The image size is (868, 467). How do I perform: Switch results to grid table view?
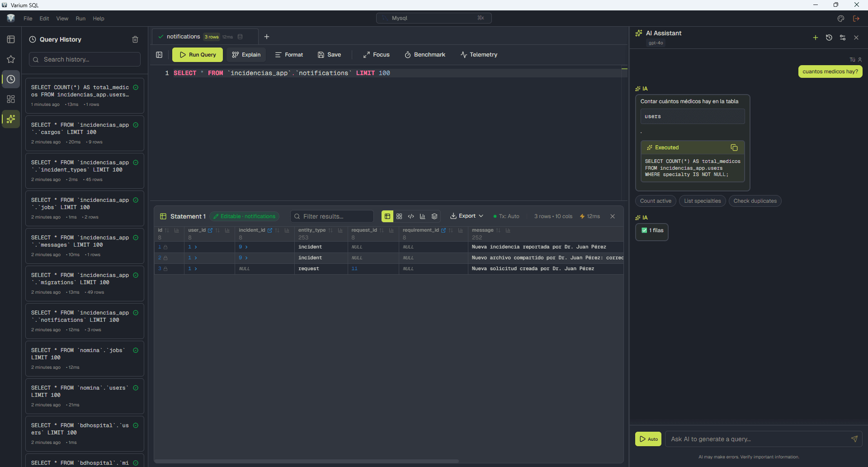tap(387, 216)
